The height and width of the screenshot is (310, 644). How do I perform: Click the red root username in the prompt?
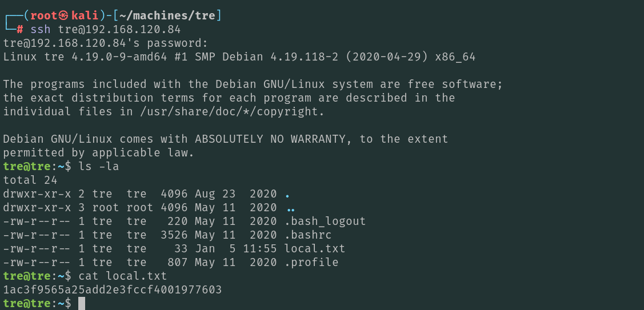[43, 15]
